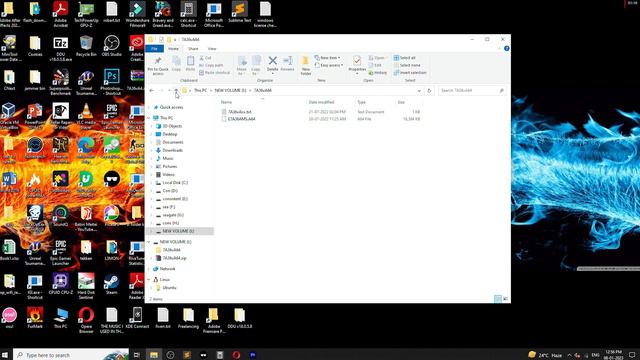This screenshot has height=360, width=640.
Task: Click the Copy to icon
Action: [x=256, y=65]
